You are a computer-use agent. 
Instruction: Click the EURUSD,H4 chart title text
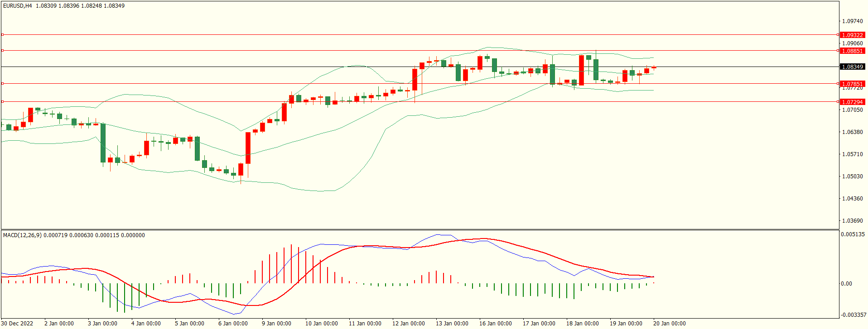pyautogui.click(x=18, y=6)
